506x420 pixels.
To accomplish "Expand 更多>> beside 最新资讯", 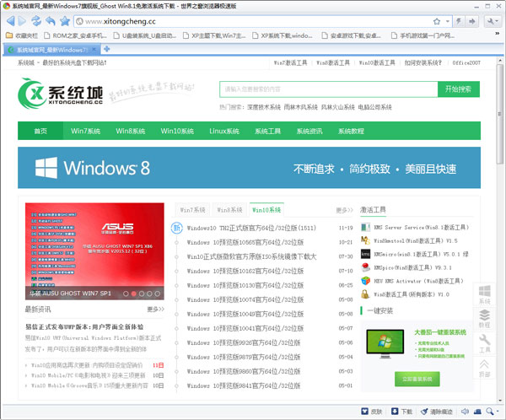I will (155, 310).
